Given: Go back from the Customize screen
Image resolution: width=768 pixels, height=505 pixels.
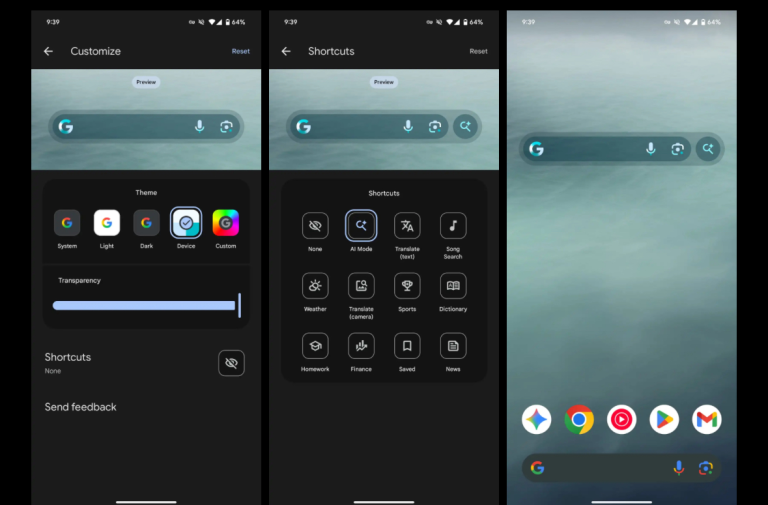Looking at the screenshot, I should [x=48, y=51].
